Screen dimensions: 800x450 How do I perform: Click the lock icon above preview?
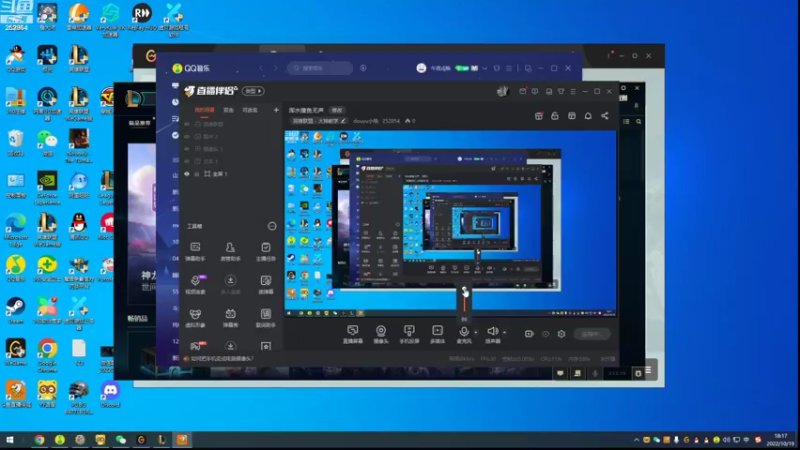[x=555, y=116]
